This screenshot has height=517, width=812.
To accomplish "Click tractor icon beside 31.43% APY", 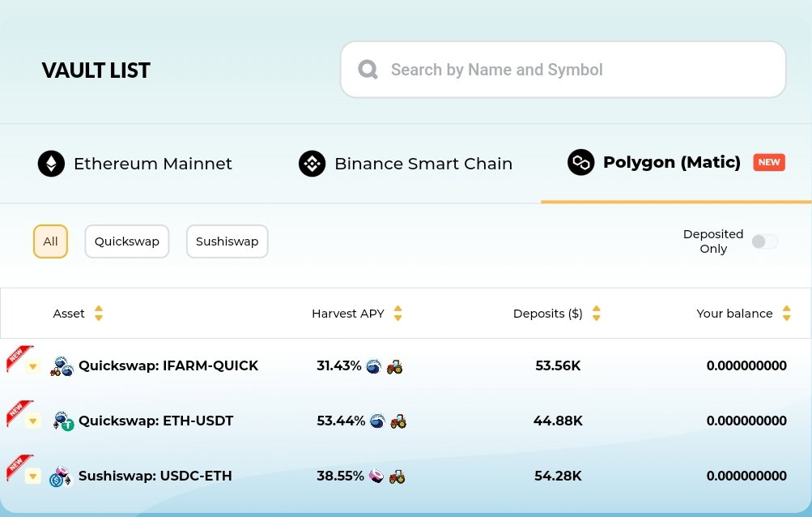I will coord(394,366).
